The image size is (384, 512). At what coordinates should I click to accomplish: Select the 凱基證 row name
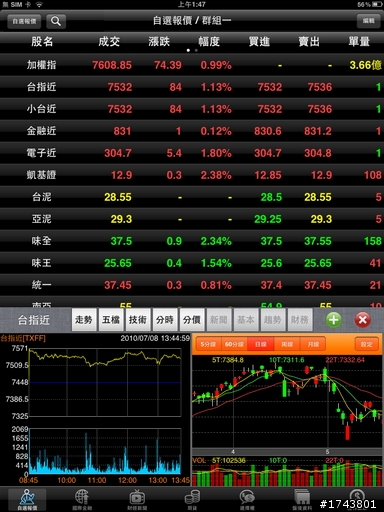[41, 175]
